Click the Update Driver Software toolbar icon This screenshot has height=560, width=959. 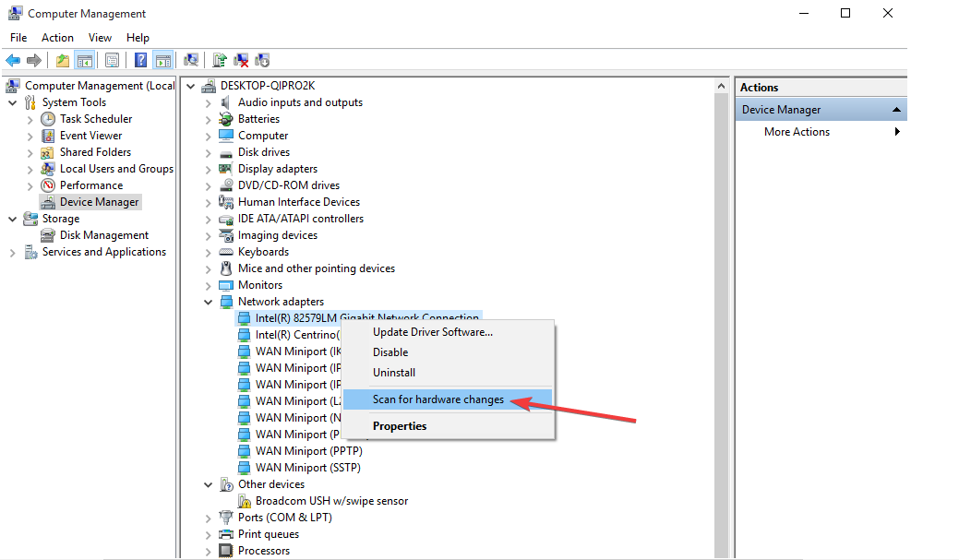(220, 61)
